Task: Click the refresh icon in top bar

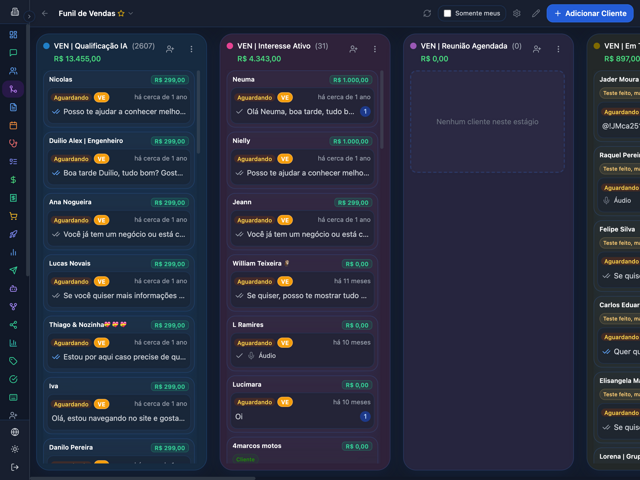Action: point(427,13)
